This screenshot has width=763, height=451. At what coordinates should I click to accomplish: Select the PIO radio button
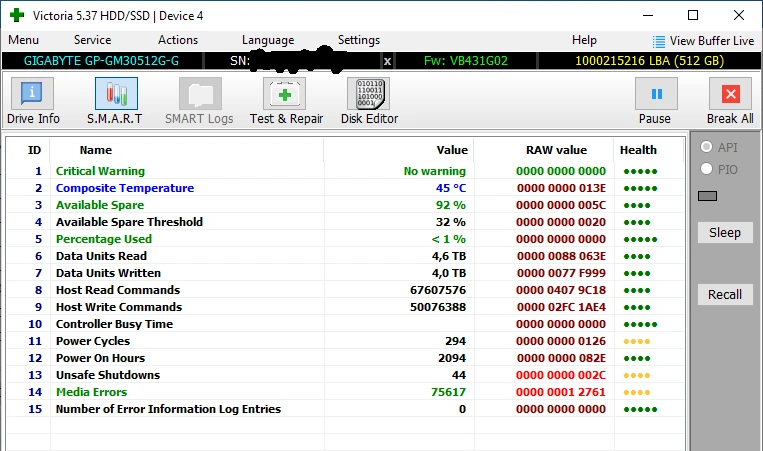pos(707,169)
